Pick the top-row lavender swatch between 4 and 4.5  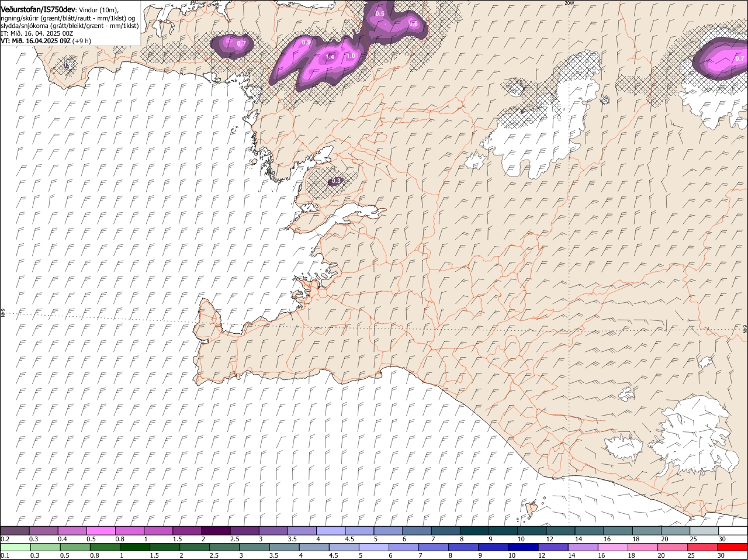pos(331,531)
